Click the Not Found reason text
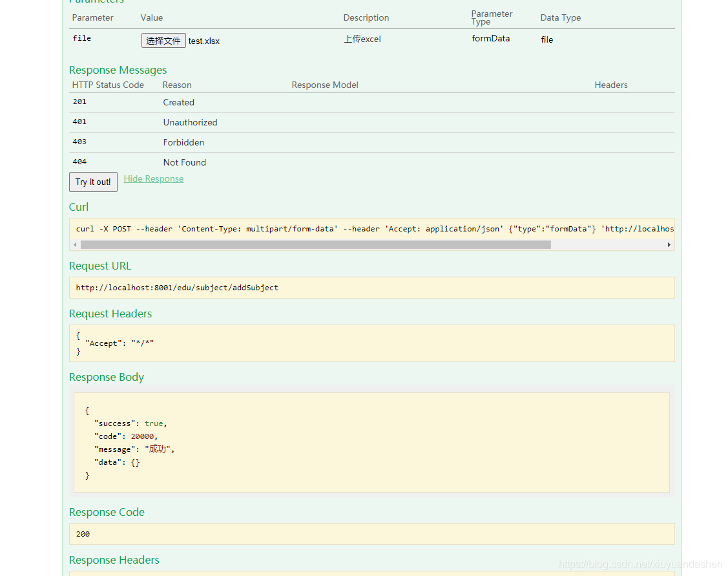 coord(185,162)
